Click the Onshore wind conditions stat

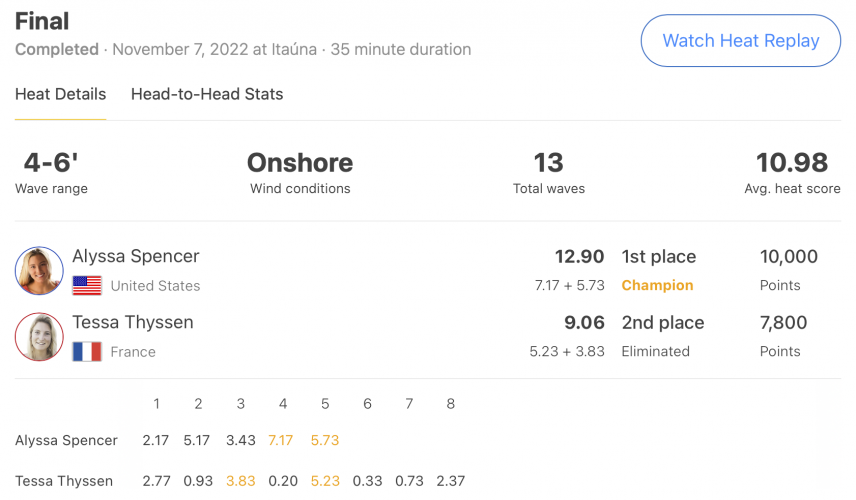tap(300, 163)
